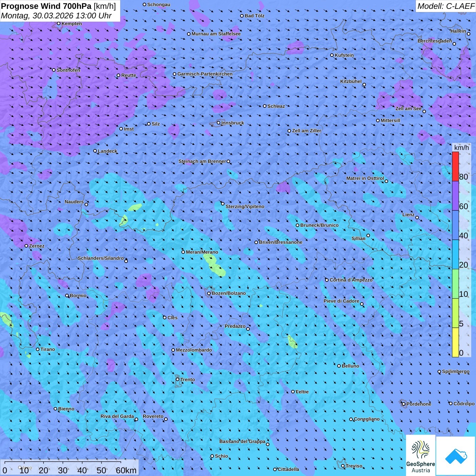The image size is (476, 476).
Task: Click the Mittersill label
Action: pyautogui.click(x=390, y=120)
